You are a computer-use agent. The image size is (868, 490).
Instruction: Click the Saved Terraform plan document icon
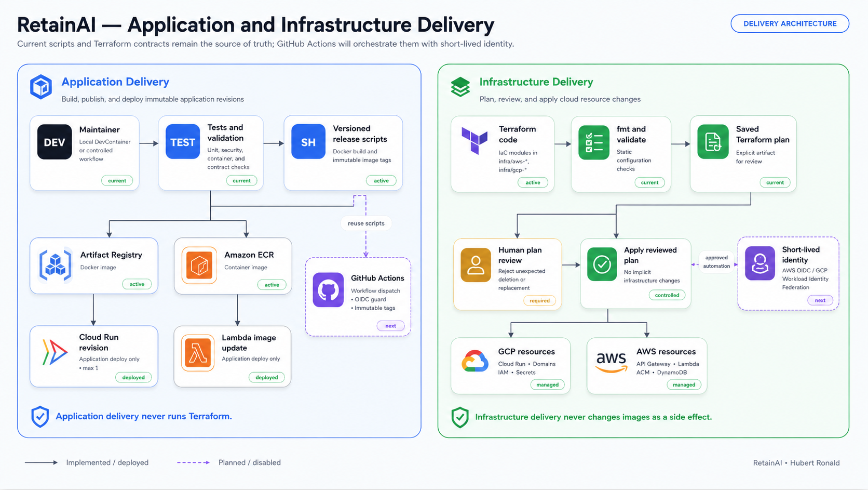[x=713, y=141]
